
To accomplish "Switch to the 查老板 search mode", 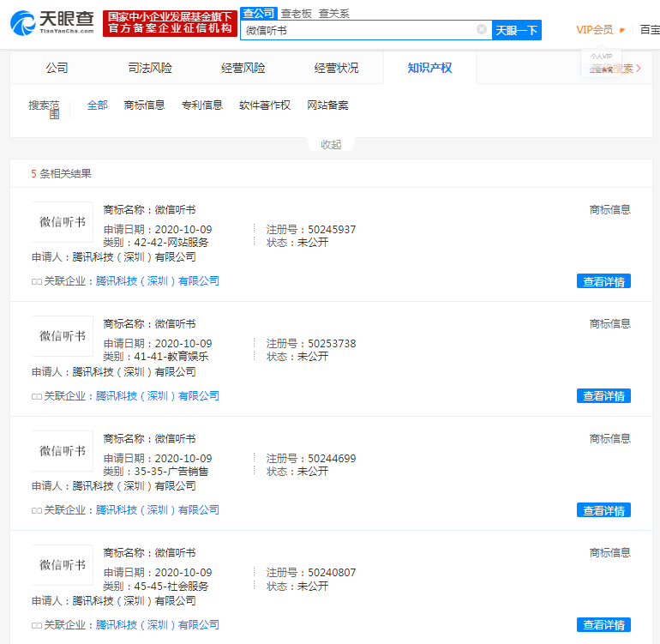I will 297,14.
